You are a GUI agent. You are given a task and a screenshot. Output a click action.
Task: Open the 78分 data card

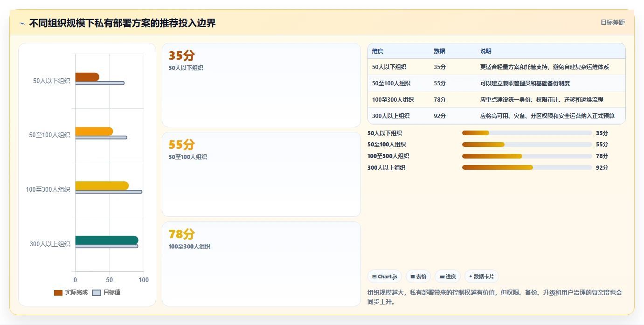point(261,264)
